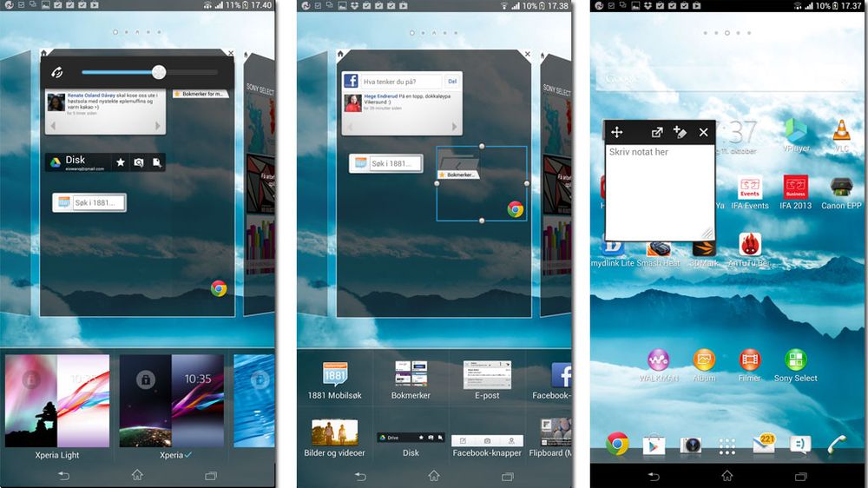Open the Camera app in the dock

(x=690, y=445)
